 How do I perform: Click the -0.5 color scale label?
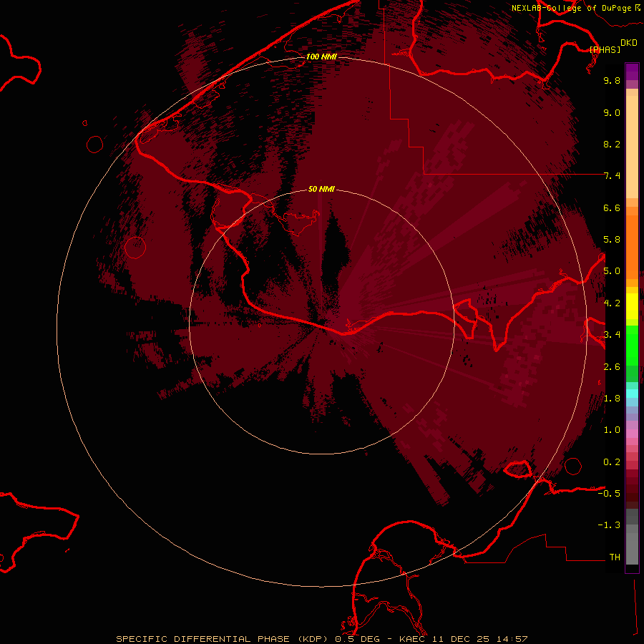tap(609, 494)
